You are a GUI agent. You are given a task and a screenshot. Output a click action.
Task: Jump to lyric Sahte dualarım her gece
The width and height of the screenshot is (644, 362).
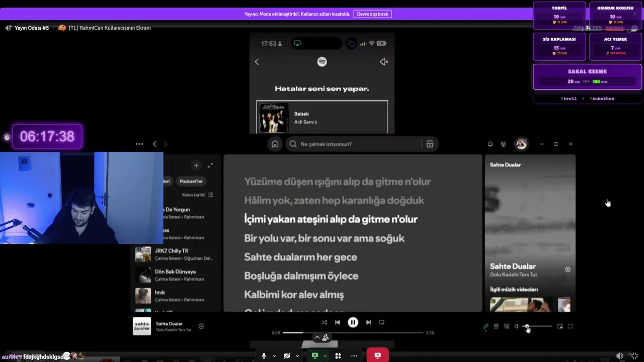coord(300,257)
